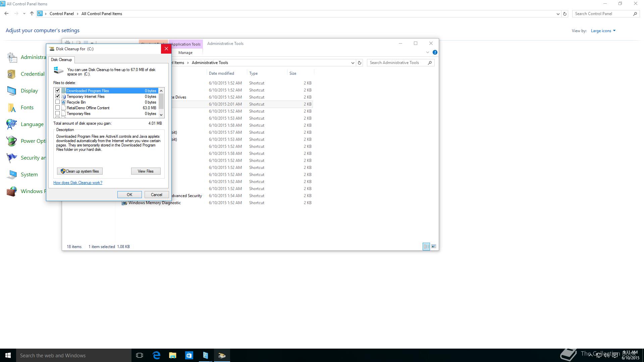The width and height of the screenshot is (644, 362).
Task: Expand Administrative Tools address bar dropdown
Action: pyautogui.click(x=353, y=63)
